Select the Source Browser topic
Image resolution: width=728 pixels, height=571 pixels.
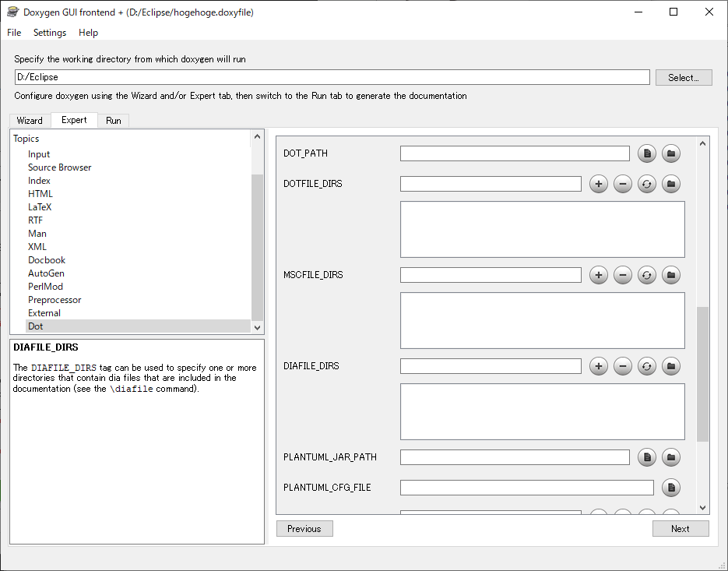tap(59, 167)
